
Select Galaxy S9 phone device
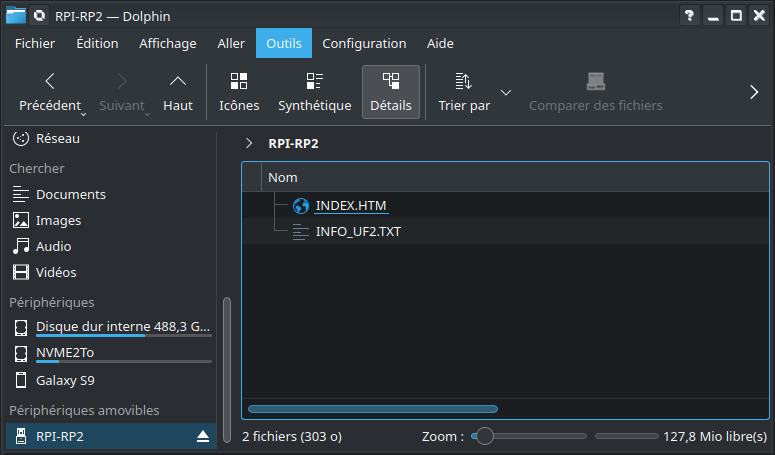tap(64, 380)
